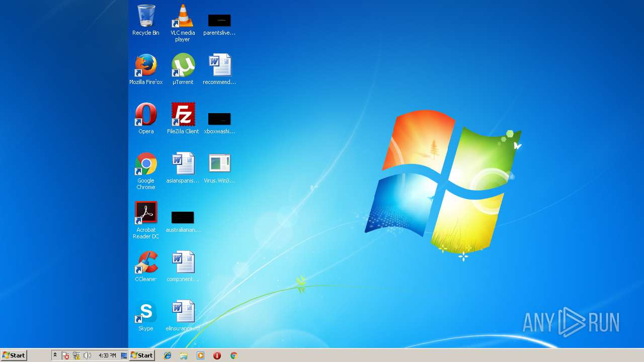This screenshot has height=362, width=644.
Task: Open the network warning tray icon
Action: pos(76,355)
